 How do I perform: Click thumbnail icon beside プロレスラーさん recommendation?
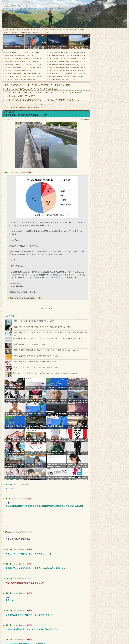click(8, 368)
